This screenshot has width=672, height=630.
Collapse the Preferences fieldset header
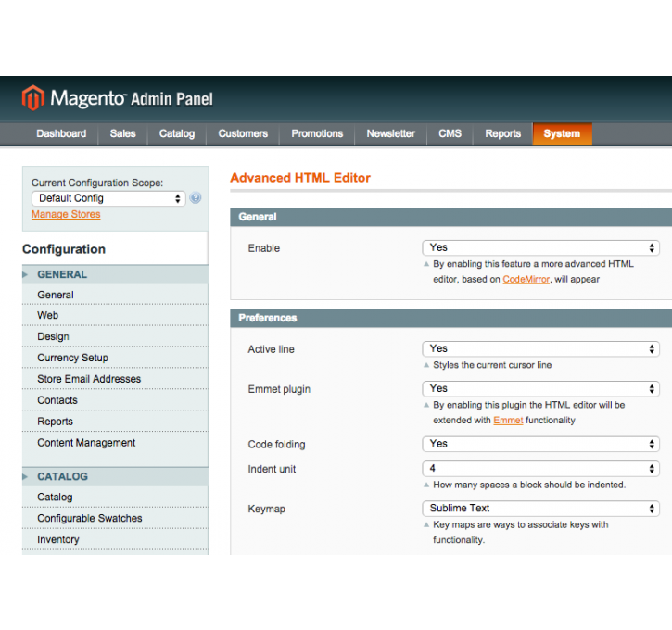pos(450,318)
